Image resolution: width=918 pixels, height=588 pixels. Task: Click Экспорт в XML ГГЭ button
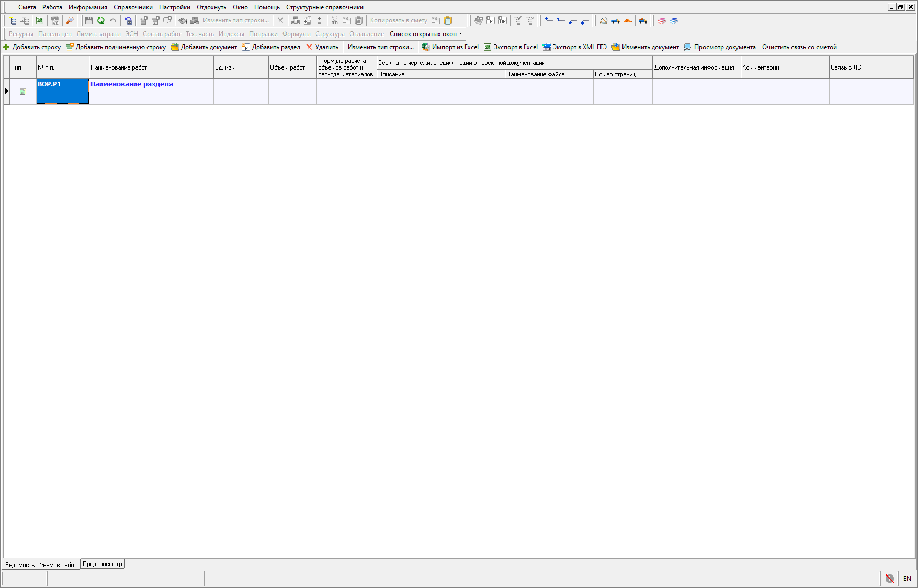pos(575,47)
